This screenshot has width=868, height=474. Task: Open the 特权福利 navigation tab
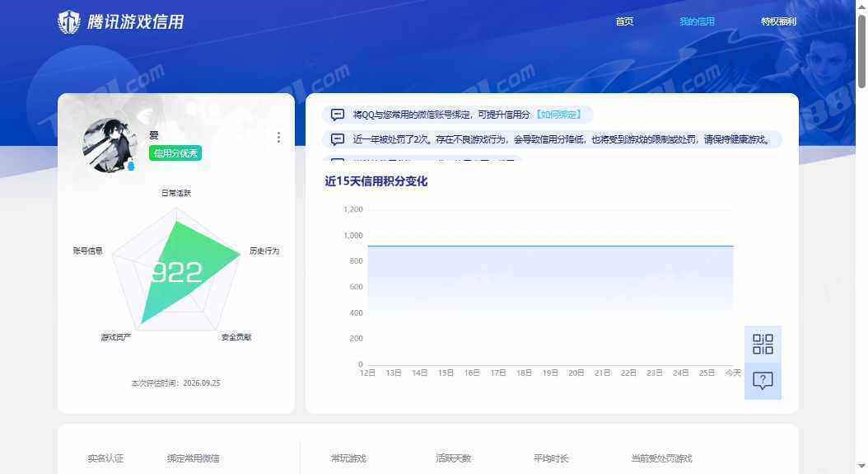(778, 21)
